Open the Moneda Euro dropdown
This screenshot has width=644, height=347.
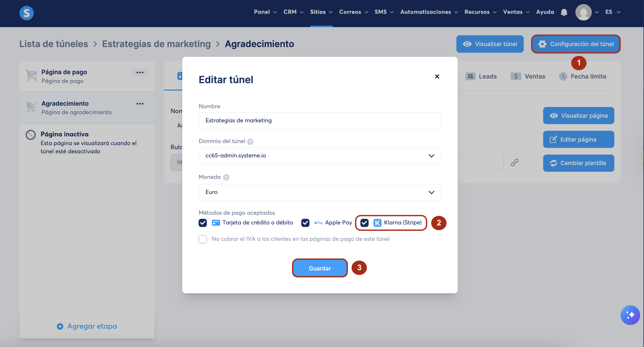[320, 192]
